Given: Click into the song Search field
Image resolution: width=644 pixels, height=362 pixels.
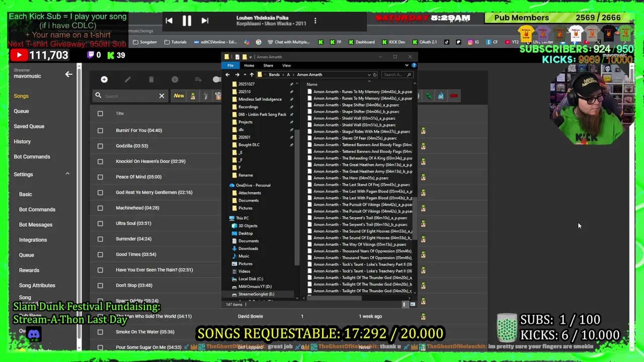Looking at the screenshot, I should pos(129,96).
